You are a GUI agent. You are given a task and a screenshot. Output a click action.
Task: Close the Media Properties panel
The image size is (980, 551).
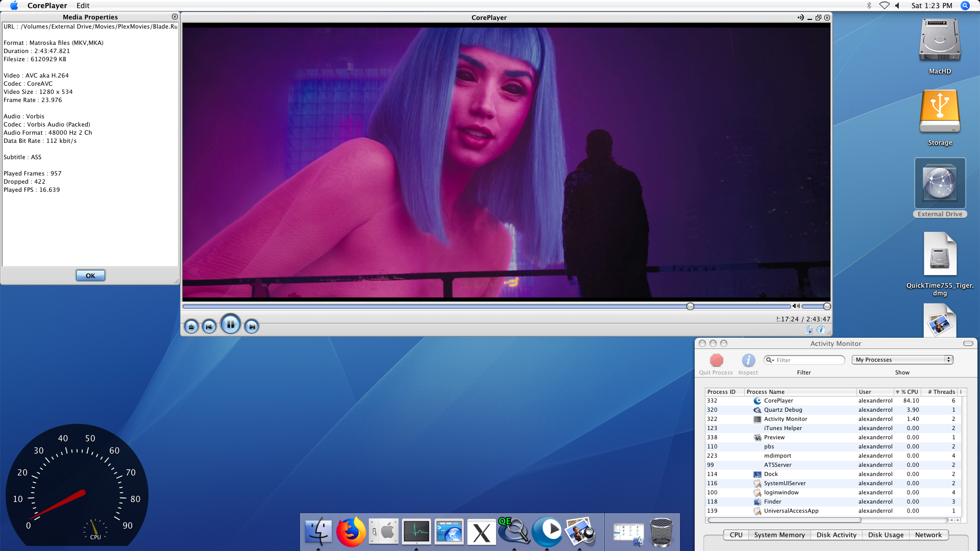[175, 17]
